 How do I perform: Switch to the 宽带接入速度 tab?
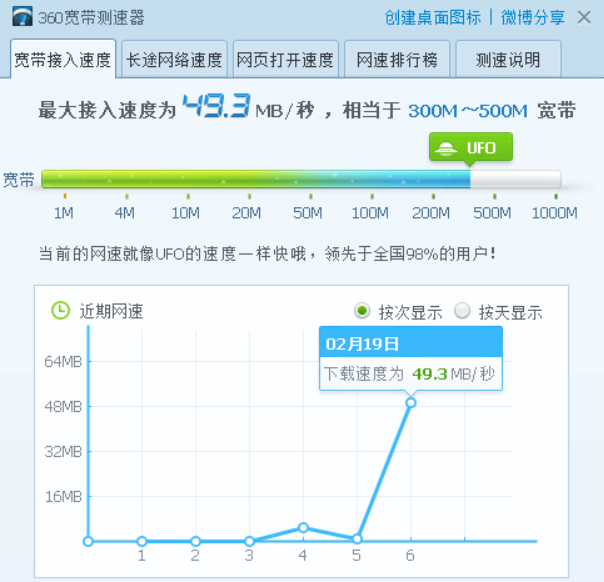point(63,59)
